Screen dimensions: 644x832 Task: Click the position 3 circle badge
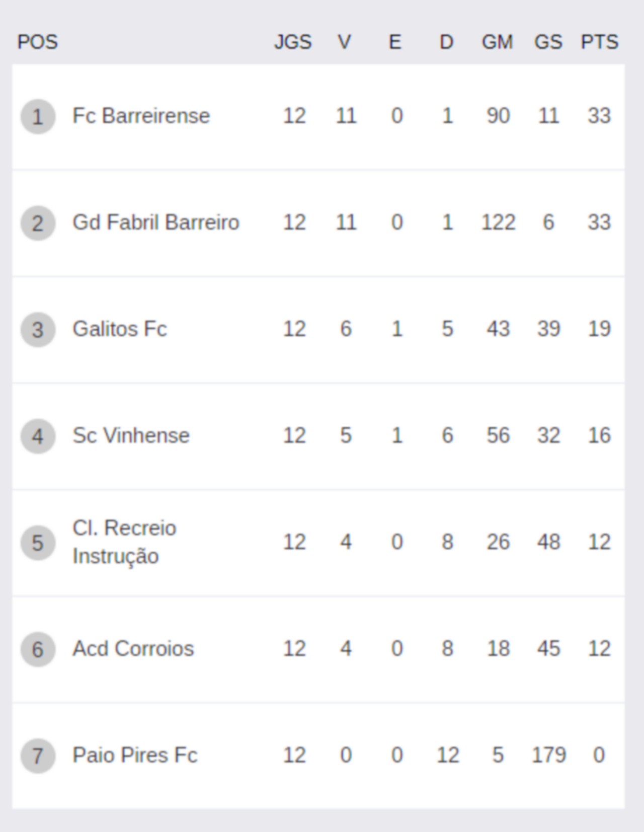38,330
